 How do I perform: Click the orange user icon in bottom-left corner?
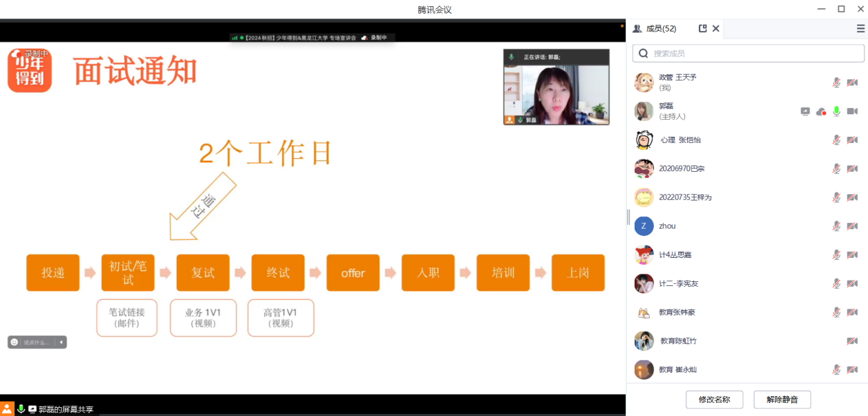(7, 408)
